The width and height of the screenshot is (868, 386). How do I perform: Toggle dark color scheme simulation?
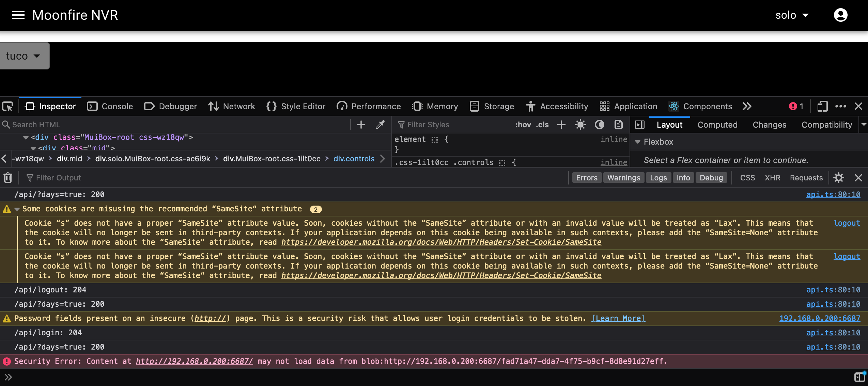click(x=600, y=125)
